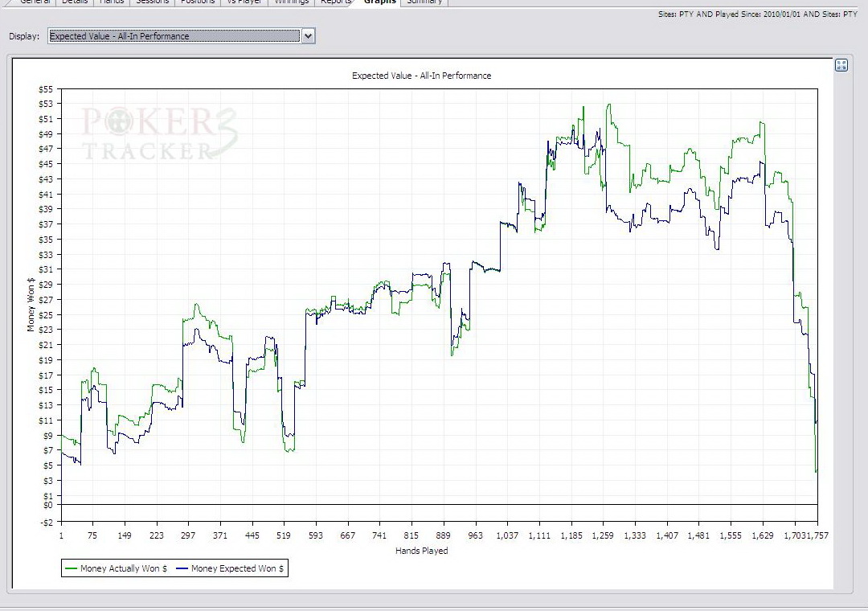868x611 pixels.
Task: Select the Graphs tab
Action: click(x=379, y=2)
